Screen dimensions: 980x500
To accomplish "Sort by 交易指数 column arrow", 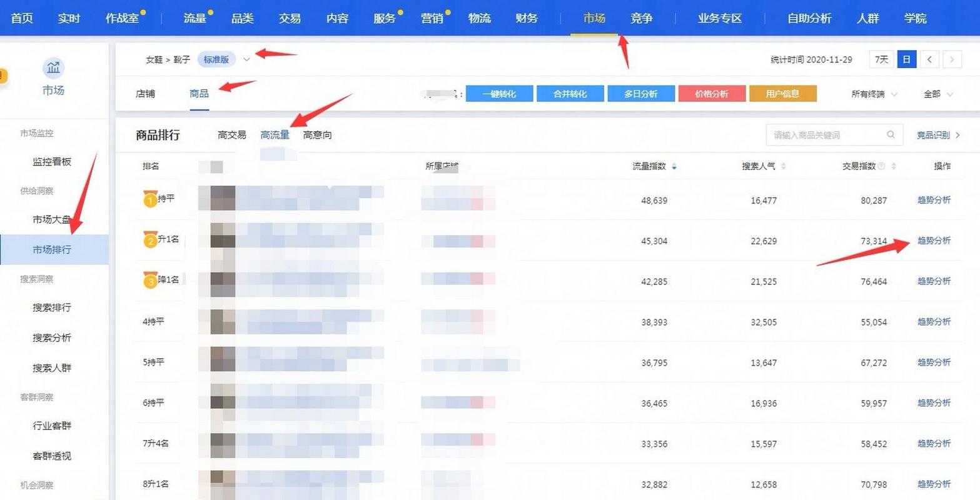I will pos(894,166).
